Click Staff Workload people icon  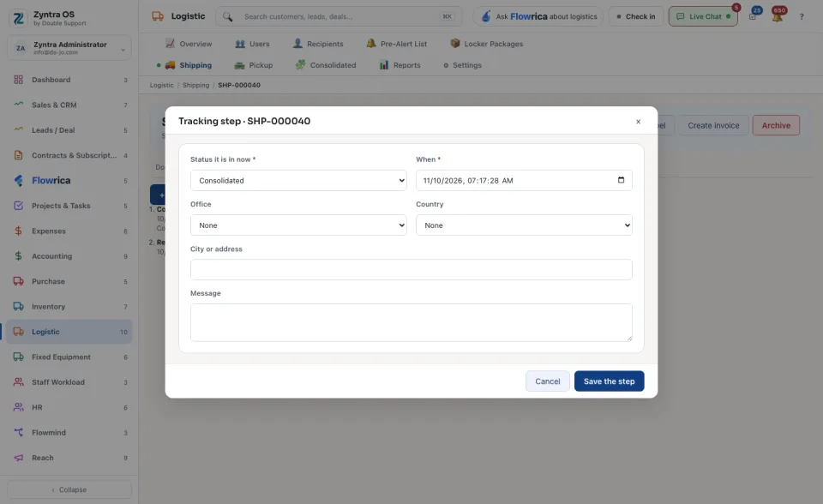point(18,382)
